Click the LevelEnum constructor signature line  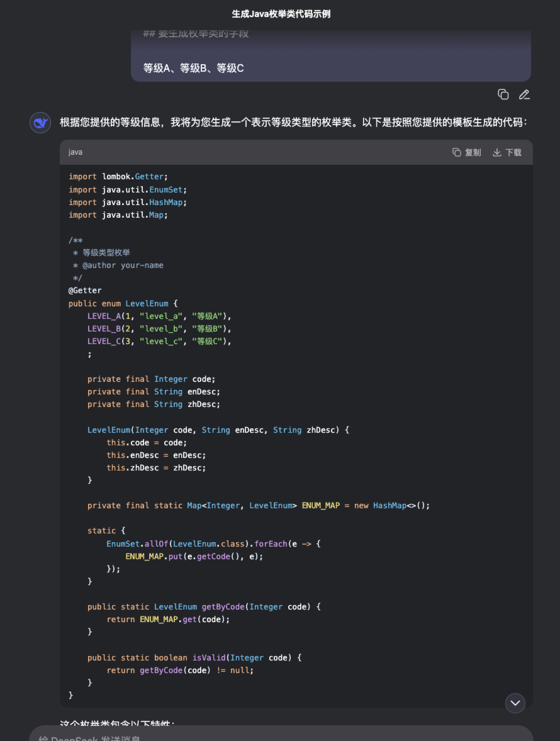[x=218, y=430]
